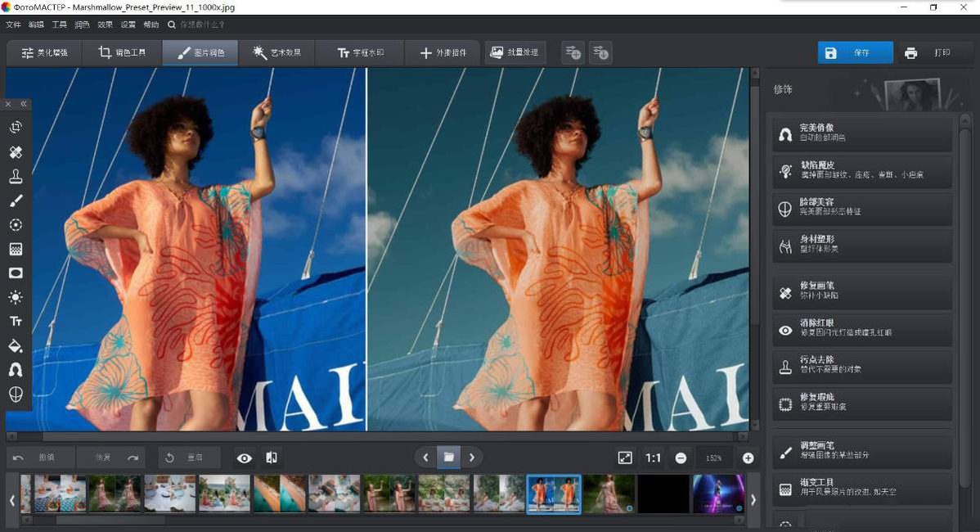The image size is (980, 532).
Task: Click the blue 保存 save button
Action: [x=855, y=53]
